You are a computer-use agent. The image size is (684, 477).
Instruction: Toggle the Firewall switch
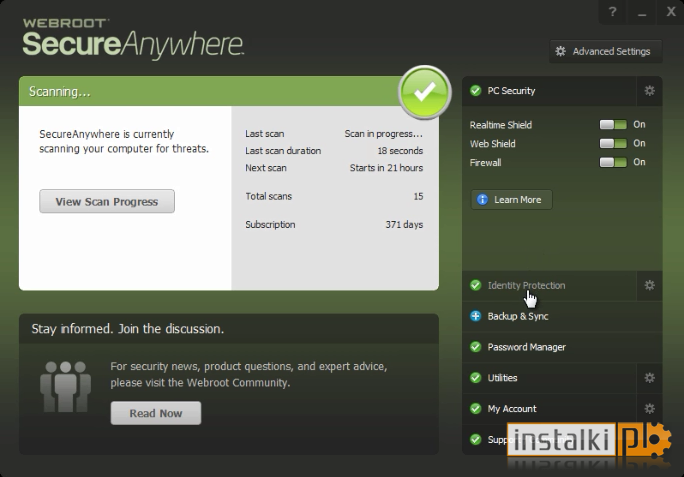[x=613, y=162]
